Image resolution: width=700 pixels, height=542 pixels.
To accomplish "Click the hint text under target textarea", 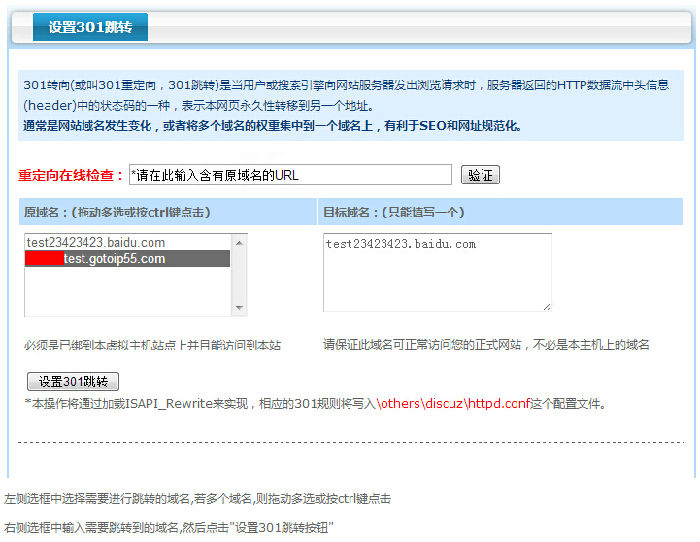I will click(x=486, y=345).
